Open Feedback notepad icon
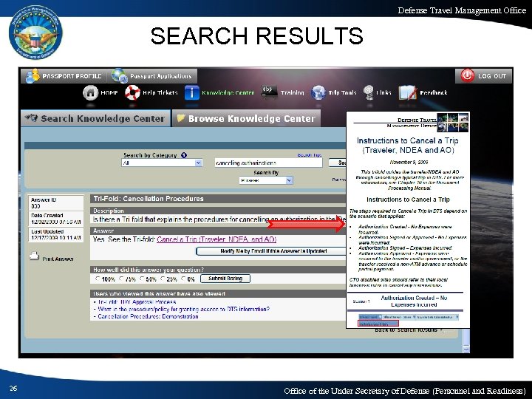The height and width of the screenshot is (399, 532). click(x=407, y=92)
